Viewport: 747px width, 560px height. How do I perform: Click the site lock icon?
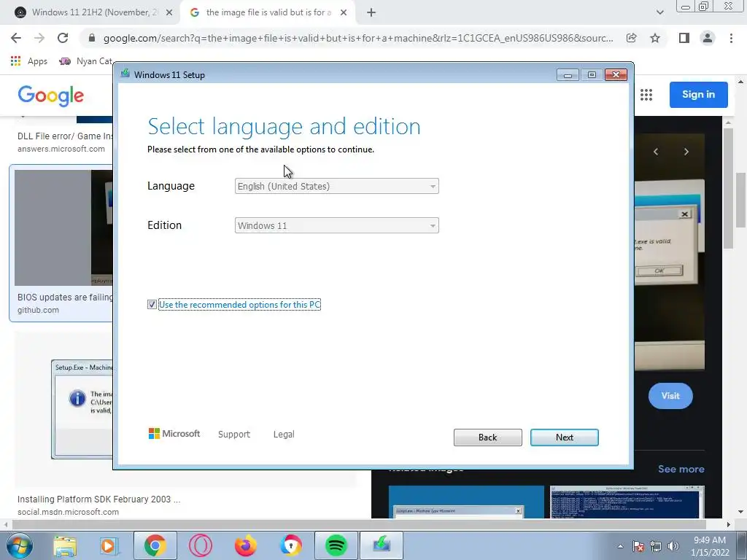click(93, 38)
